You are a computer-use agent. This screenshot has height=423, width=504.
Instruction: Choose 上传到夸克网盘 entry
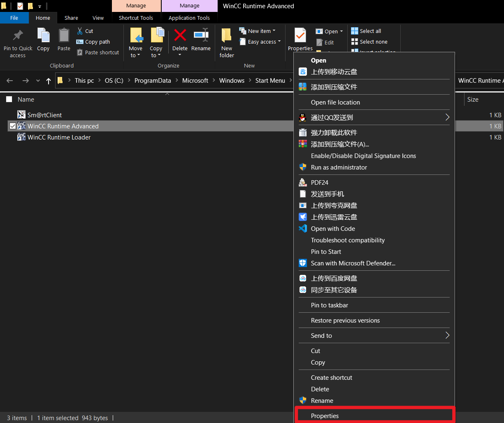coord(374,205)
